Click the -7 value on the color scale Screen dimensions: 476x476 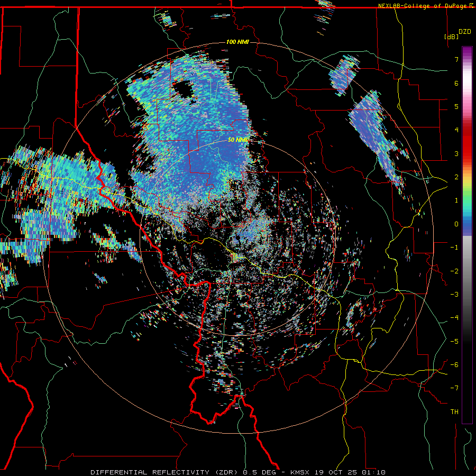coord(454,388)
